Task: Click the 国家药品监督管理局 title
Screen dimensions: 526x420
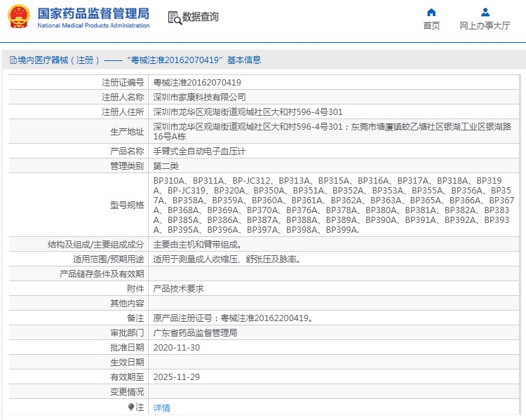Action: (x=93, y=14)
